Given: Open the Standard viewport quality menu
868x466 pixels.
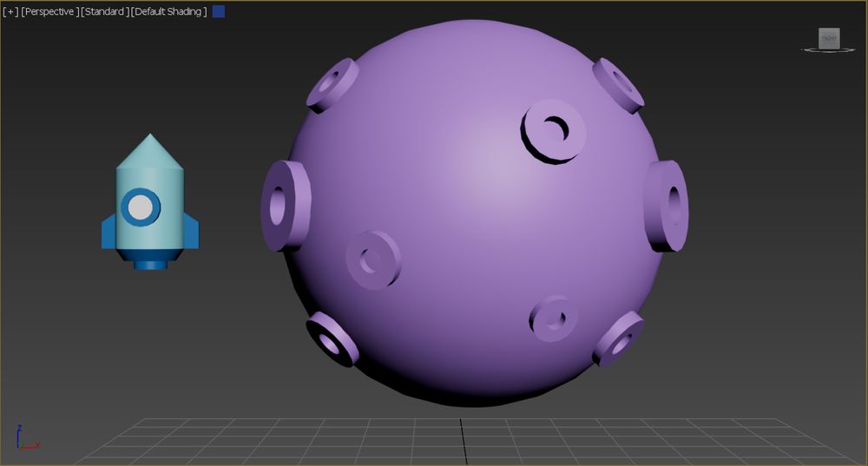Looking at the screenshot, I should click(x=104, y=11).
